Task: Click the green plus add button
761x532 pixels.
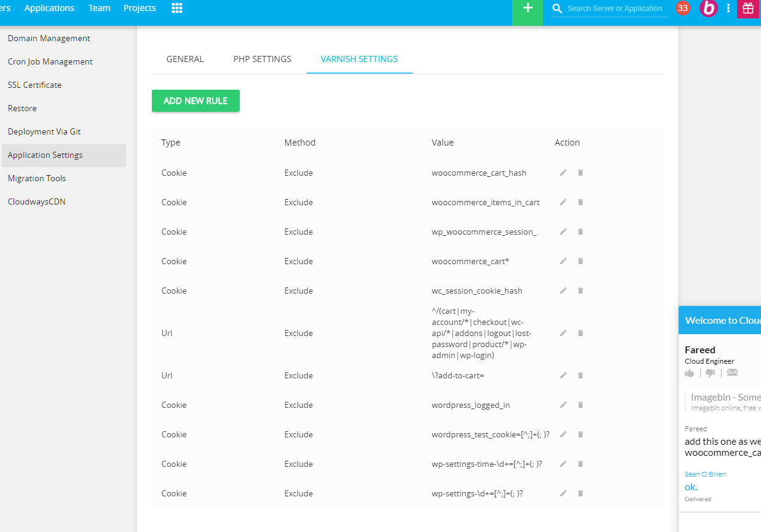Action: click(527, 11)
